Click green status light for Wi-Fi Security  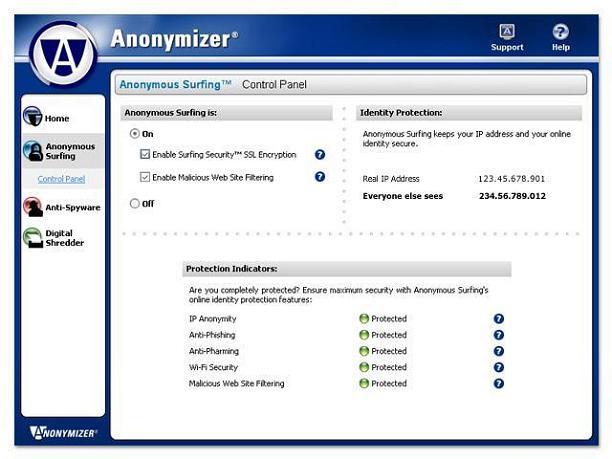tap(364, 367)
